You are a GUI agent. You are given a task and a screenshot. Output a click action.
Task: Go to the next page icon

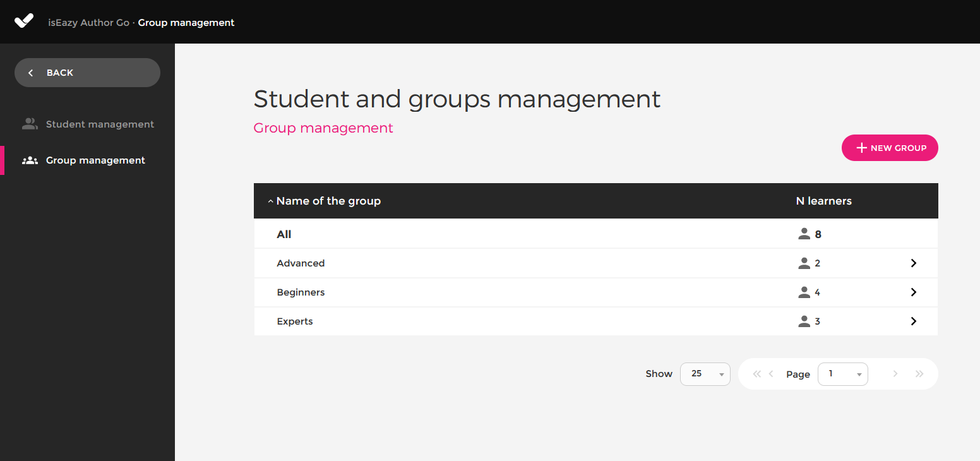click(895, 374)
